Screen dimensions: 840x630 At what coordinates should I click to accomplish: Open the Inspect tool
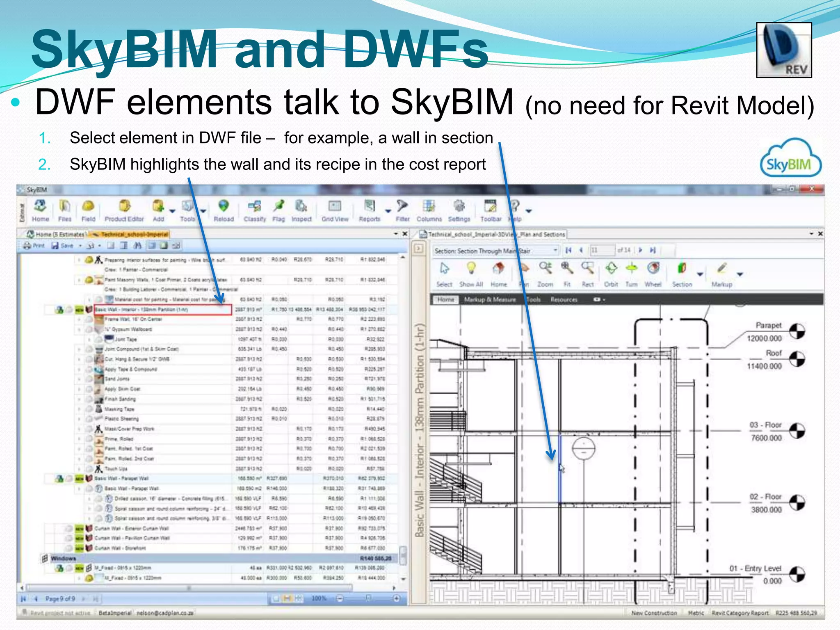[301, 211]
